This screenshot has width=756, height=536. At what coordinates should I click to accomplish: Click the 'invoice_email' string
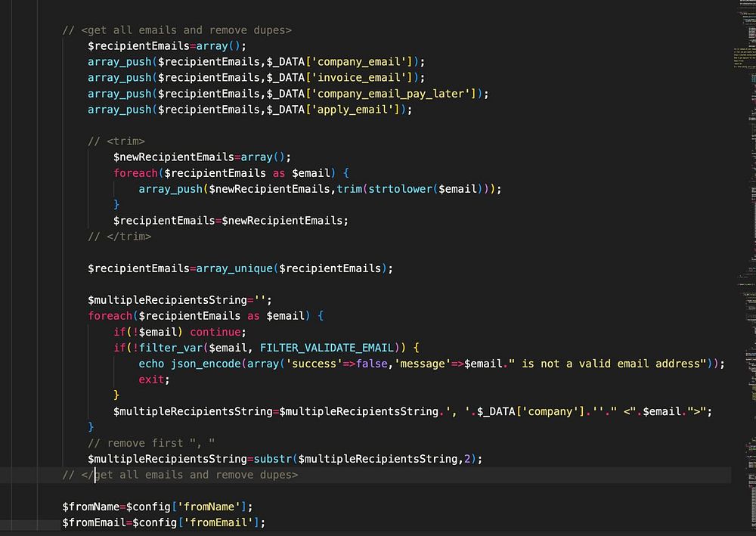point(361,78)
